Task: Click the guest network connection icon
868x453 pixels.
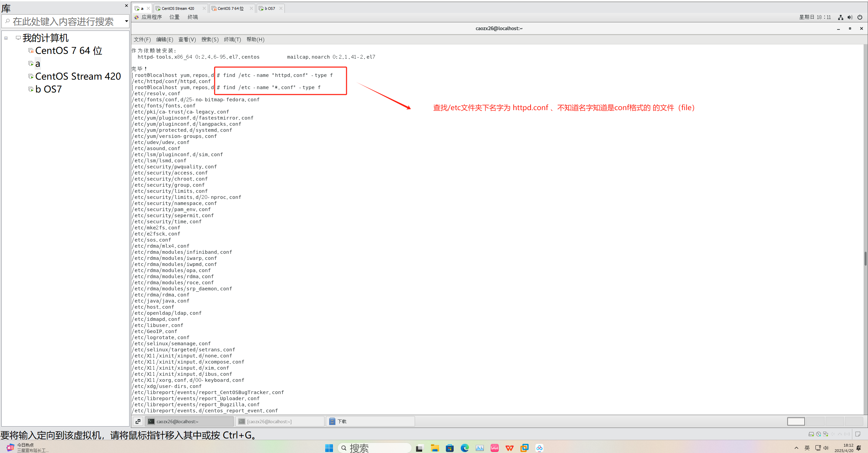Action: click(x=841, y=17)
